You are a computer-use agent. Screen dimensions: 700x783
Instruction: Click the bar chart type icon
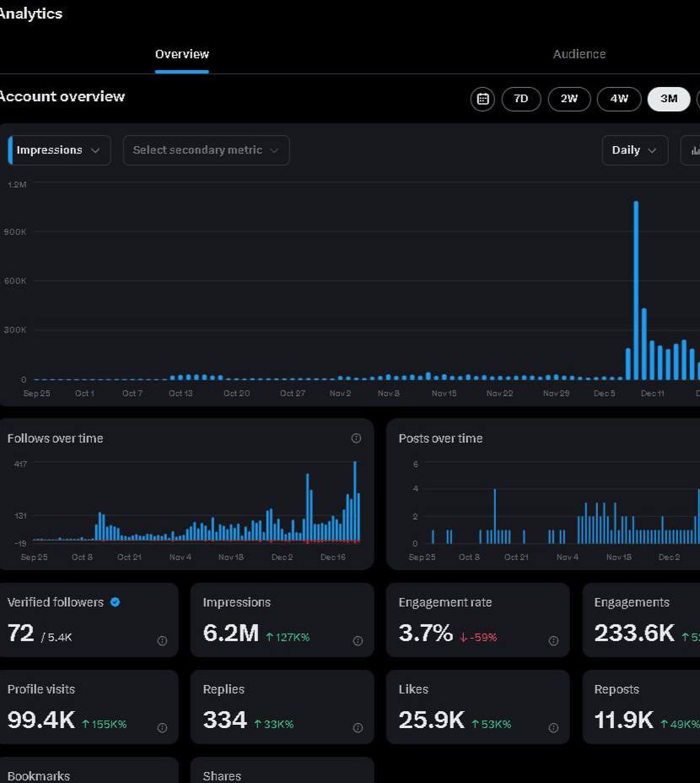tap(693, 150)
